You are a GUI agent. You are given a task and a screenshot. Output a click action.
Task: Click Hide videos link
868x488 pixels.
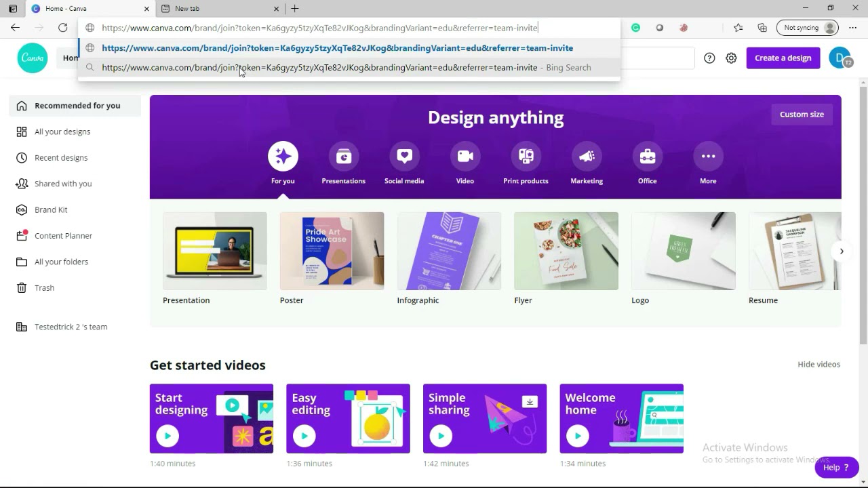818,365
